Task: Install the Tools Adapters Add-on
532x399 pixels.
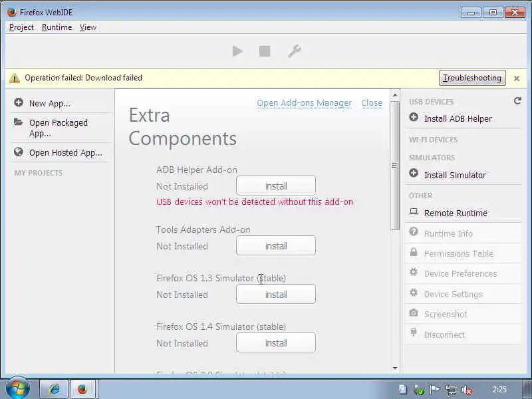Action: point(276,245)
